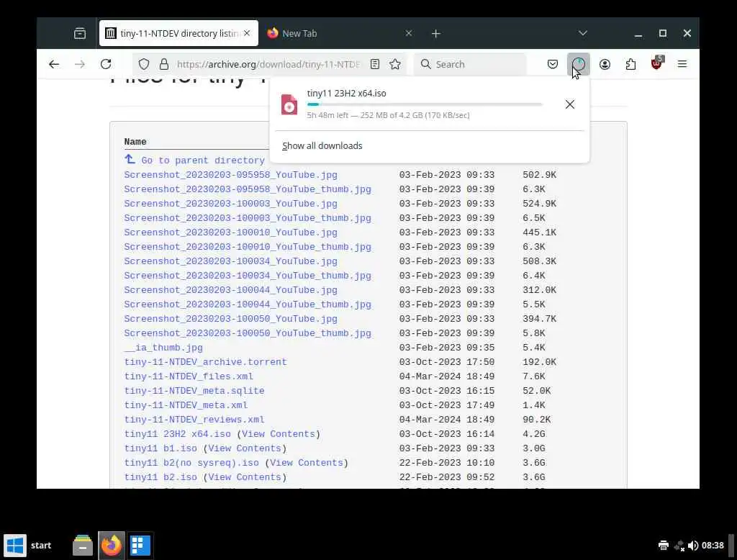Download tiny-11-NTDEV_archive.torrent

[205, 362]
